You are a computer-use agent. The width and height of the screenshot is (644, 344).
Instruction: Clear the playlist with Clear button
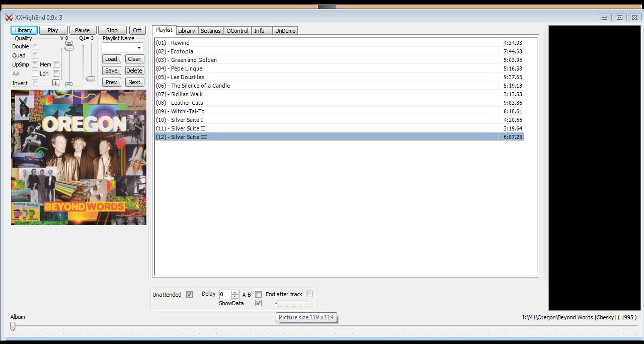coord(134,59)
